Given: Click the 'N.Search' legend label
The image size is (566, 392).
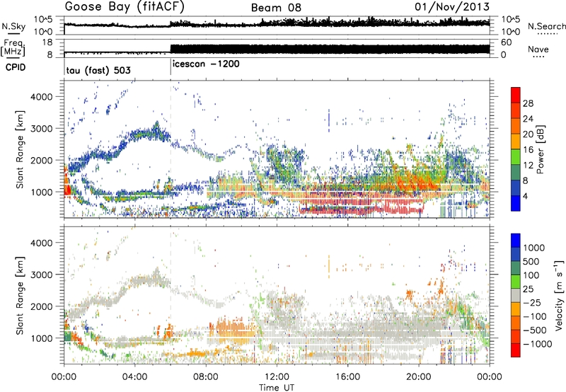Looking at the screenshot, I should 546,26.
